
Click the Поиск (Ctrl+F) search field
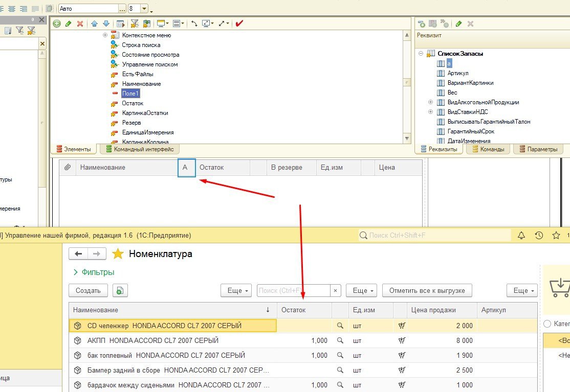pyautogui.click(x=293, y=290)
